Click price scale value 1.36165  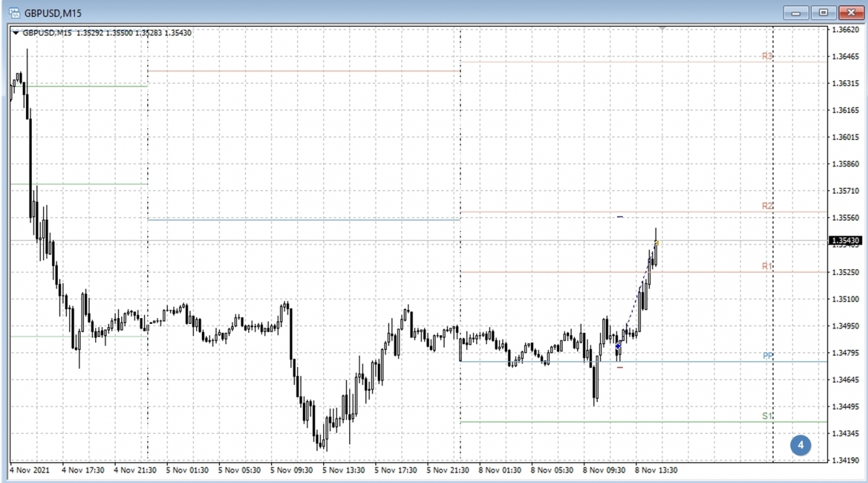click(x=846, y=110)
